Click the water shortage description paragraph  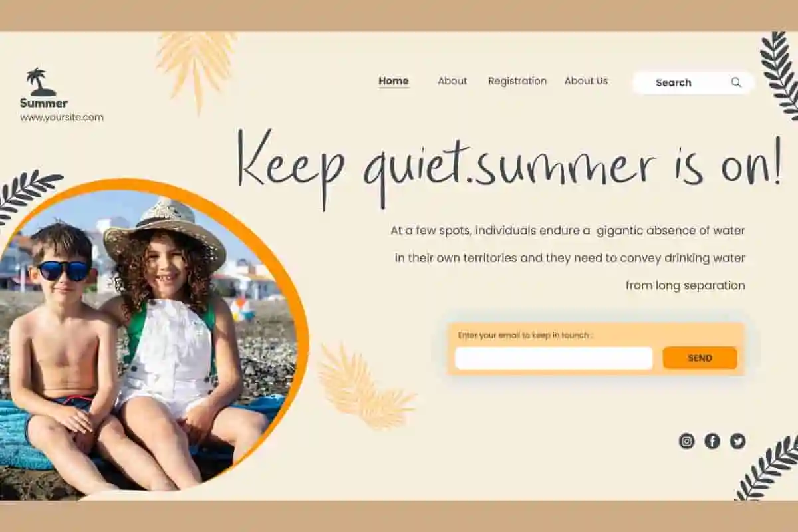(x=569, y=258)
